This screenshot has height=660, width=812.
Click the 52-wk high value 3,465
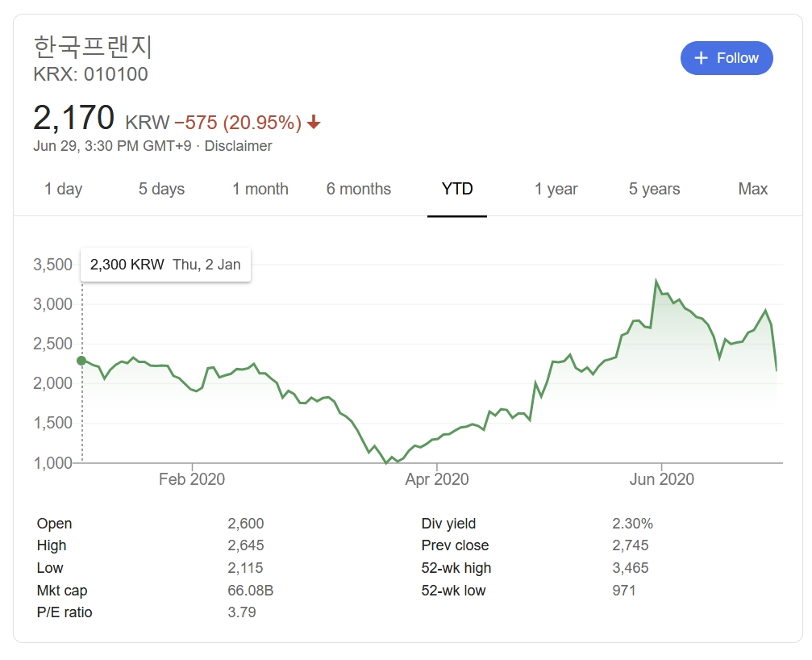click(630, 568)
